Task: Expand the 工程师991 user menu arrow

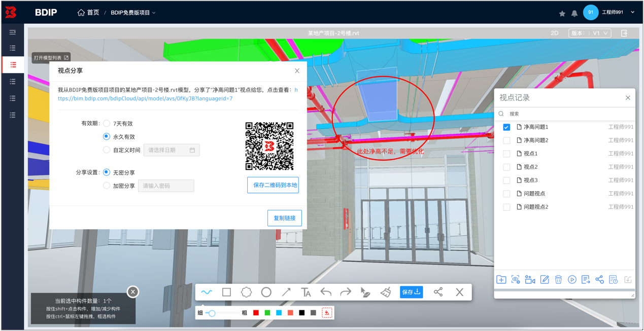Action: click(x=633, y=12)
